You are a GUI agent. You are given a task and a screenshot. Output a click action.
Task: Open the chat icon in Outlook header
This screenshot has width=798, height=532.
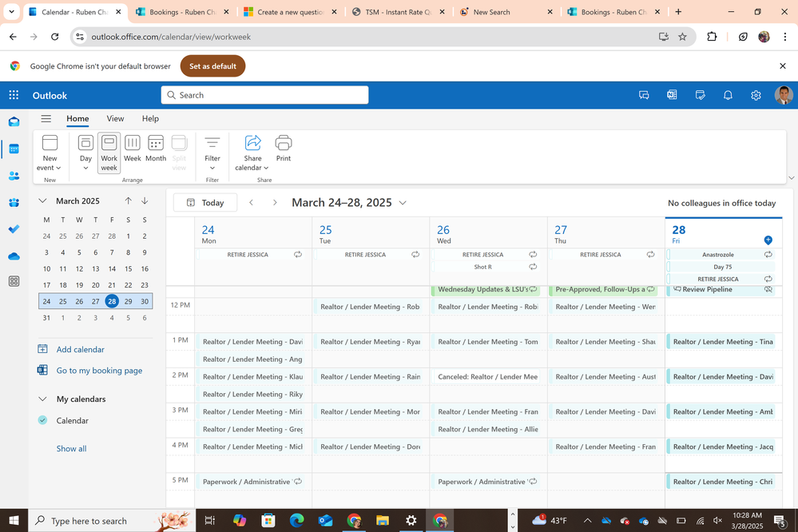644,95
